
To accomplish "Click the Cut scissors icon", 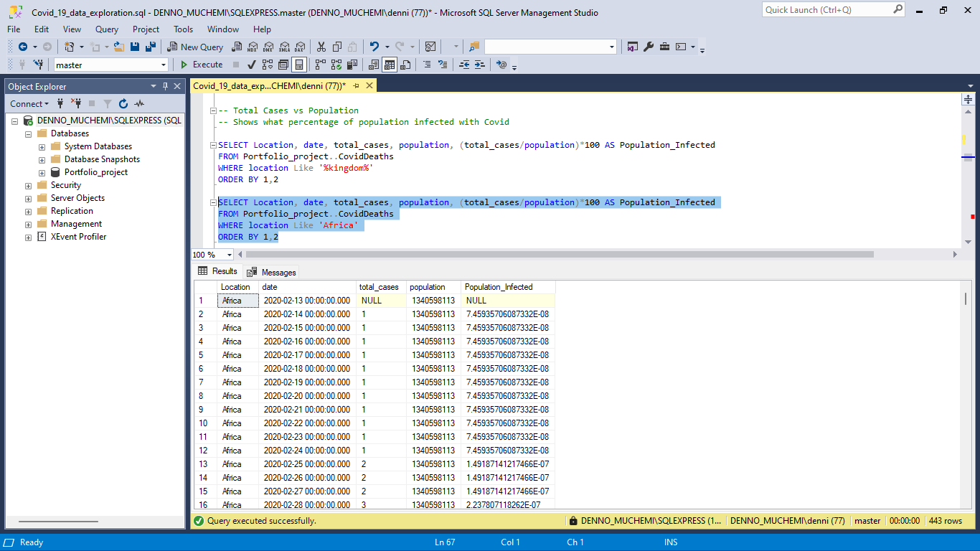I will click(321, 47).
